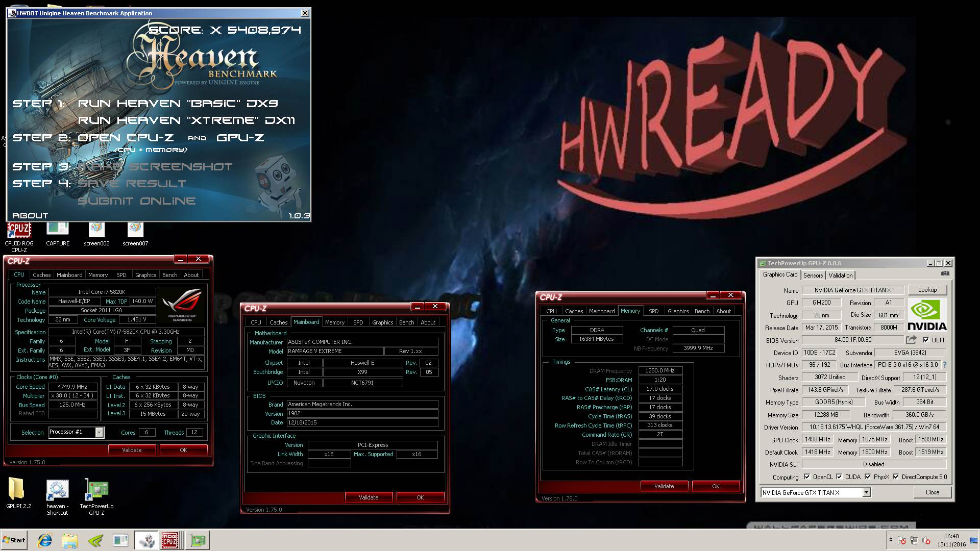
Task: Open Graphics tab in the CPU-Z Memory window
Action: [x=678, y=311]
